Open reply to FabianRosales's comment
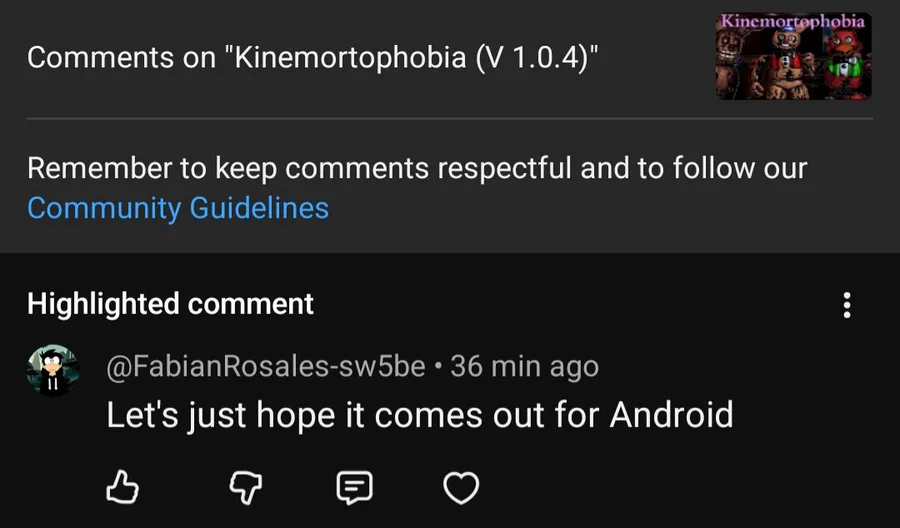The width and height of the screenshot is (900, 528). coord(353,487)
